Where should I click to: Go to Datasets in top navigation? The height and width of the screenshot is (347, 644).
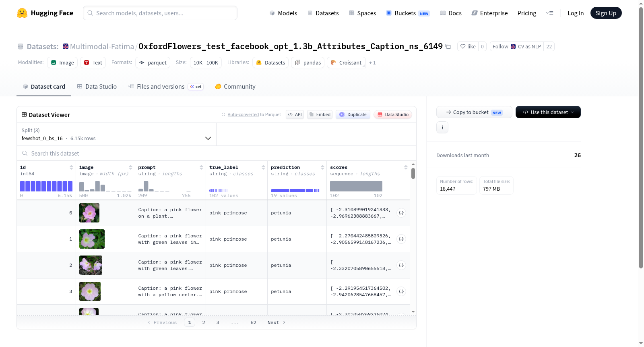(323, 13)
